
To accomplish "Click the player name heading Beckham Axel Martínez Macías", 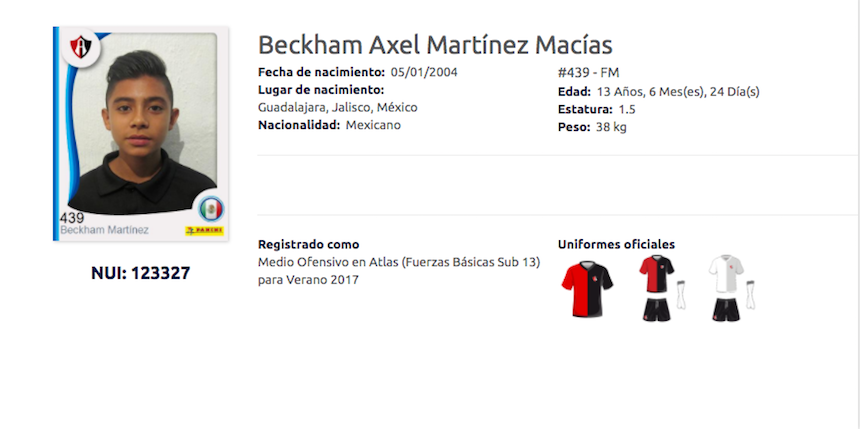I will (435, 45).
